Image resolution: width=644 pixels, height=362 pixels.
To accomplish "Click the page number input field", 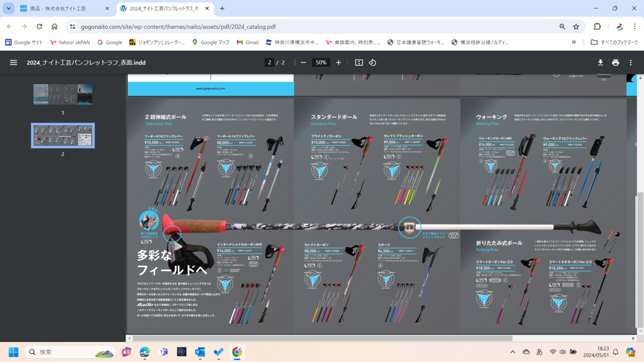I will [269, 63].
